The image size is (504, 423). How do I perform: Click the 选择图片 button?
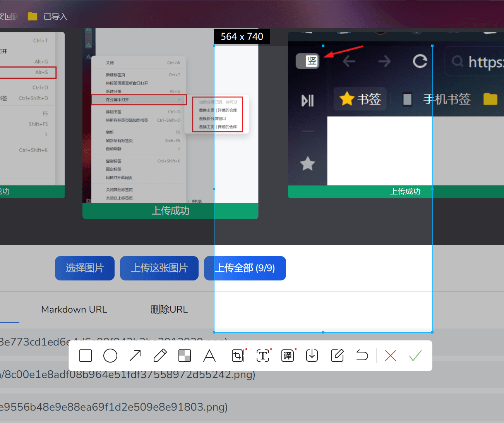click(x=85, y=268)
